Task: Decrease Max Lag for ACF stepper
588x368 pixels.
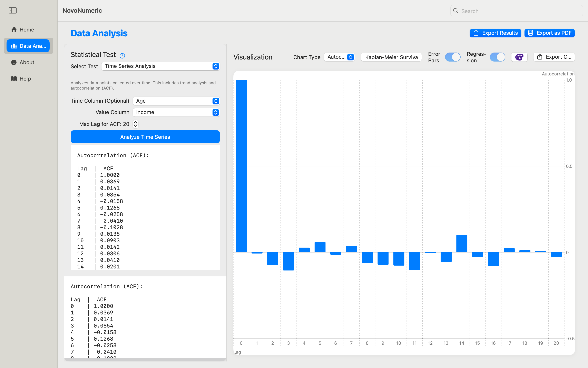Action: (x=136, y=126)
